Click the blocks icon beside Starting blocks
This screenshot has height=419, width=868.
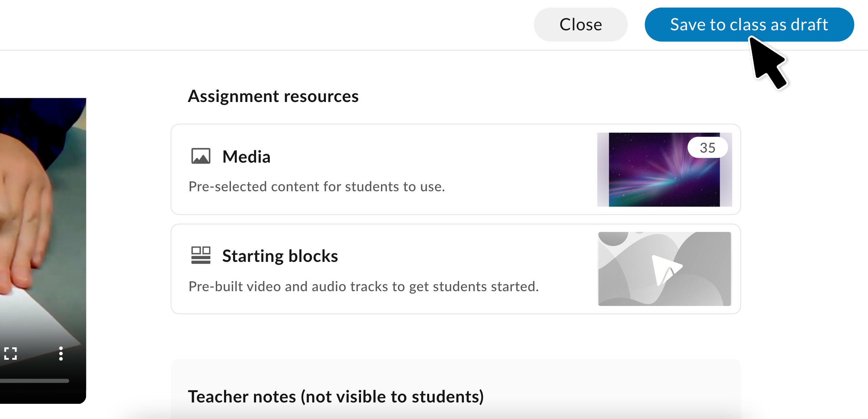201,255
